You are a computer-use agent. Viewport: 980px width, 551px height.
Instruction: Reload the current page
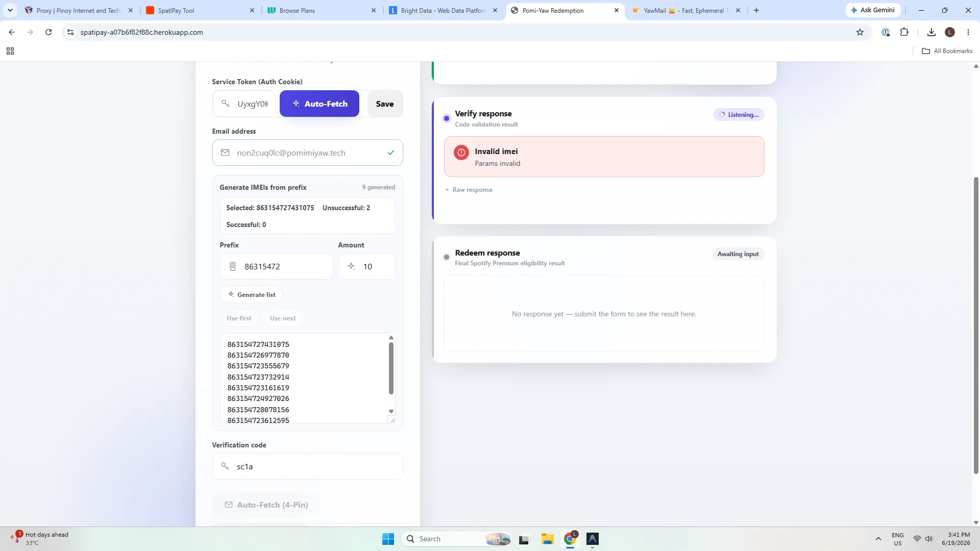48,32
